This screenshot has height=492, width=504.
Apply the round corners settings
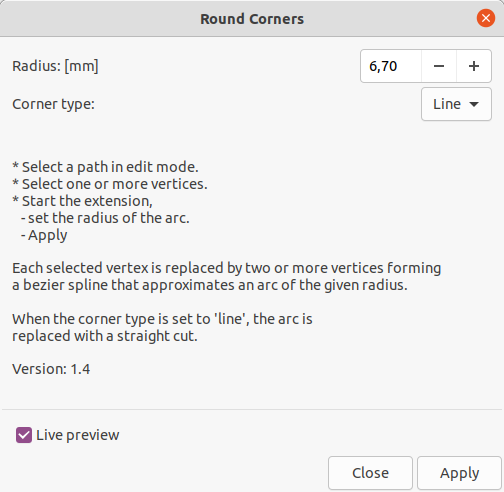coord(459,473)
